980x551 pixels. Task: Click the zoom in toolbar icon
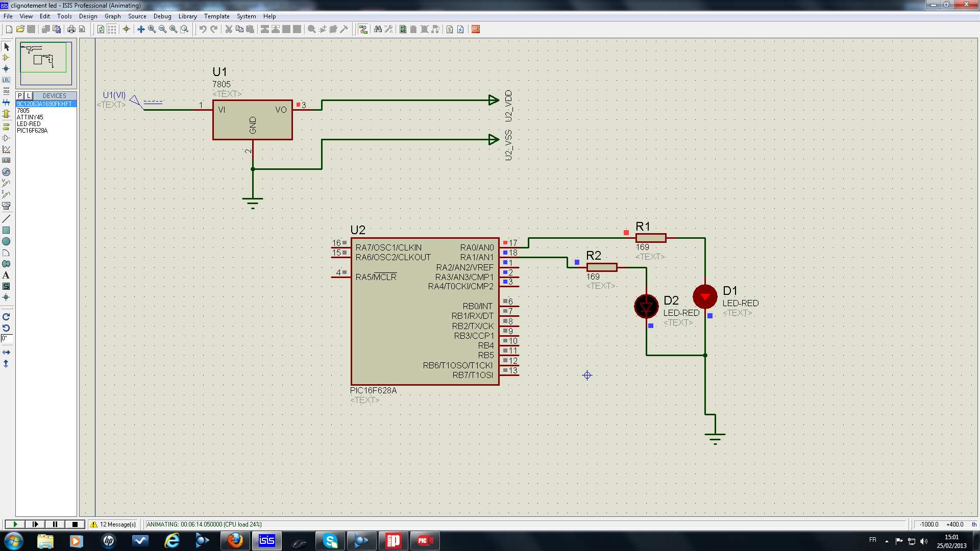pos(152,29)
